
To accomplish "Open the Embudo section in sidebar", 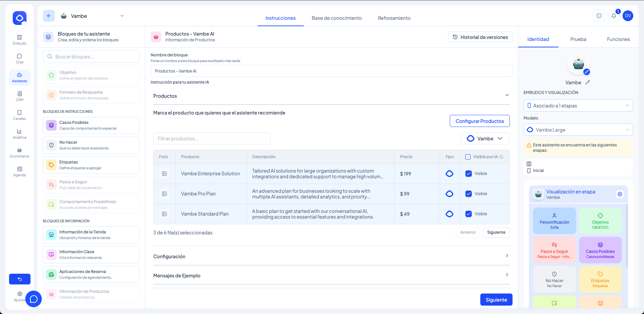I will pos(19,40).
